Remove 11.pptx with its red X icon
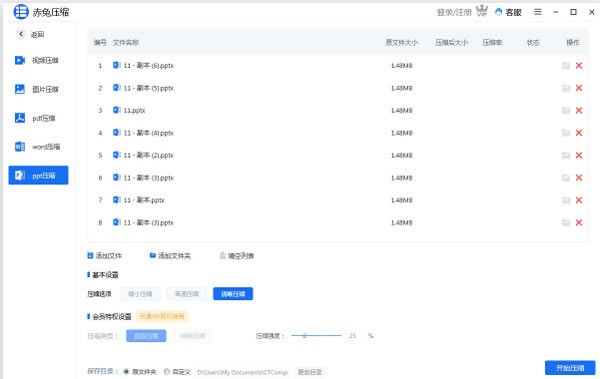Viewport: 600px width, 379px height. point(579,111)
